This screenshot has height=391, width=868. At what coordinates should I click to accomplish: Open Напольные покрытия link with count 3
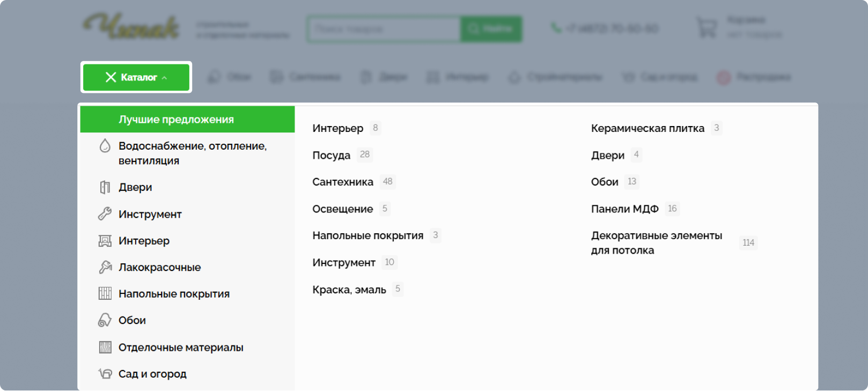pos(368,235)
